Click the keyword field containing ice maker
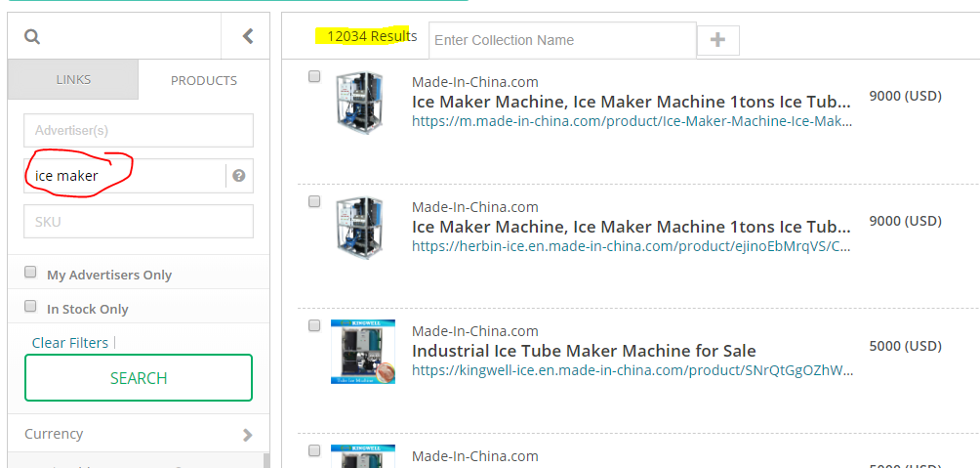The width and height of the screenshot is (980, 468). 125,176
